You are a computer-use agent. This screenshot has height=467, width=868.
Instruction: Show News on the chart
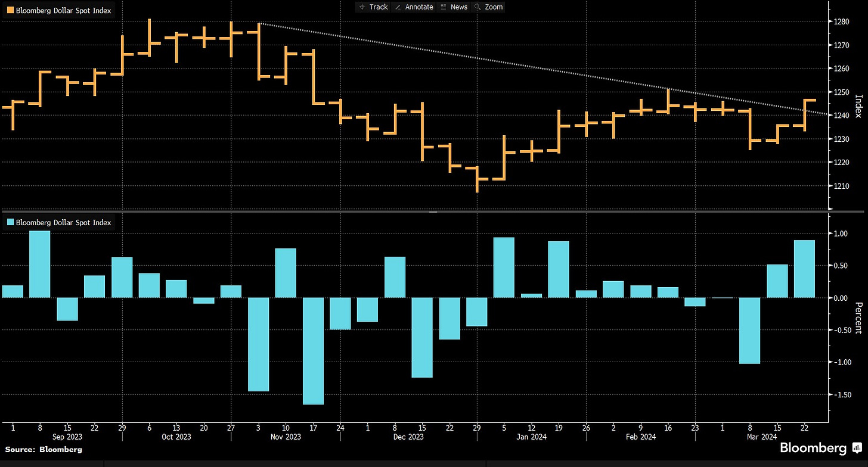(x=454, y=7)
